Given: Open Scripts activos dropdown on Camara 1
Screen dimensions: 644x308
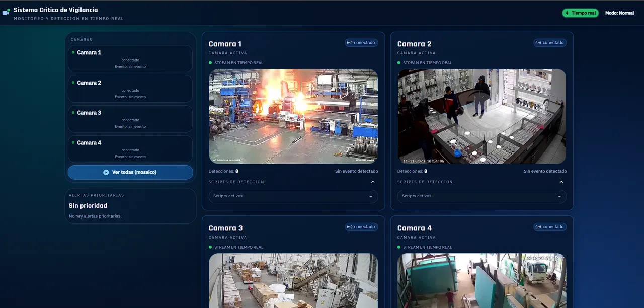Looking at the screenshot, I should point(293,196).
